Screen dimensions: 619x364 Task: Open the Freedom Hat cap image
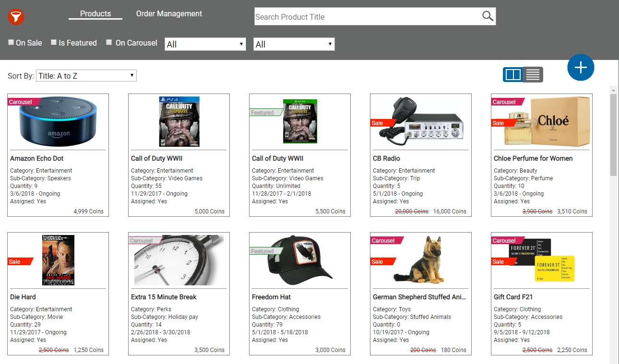300,260
